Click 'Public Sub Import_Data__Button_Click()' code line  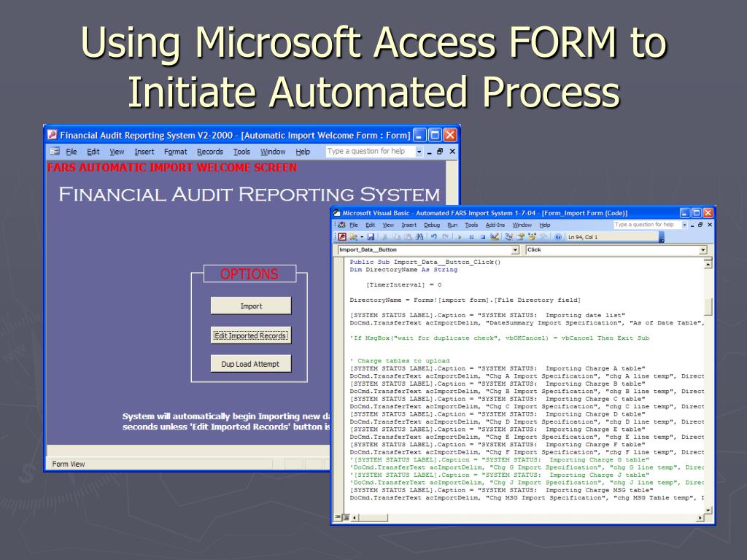pos(425,262)
